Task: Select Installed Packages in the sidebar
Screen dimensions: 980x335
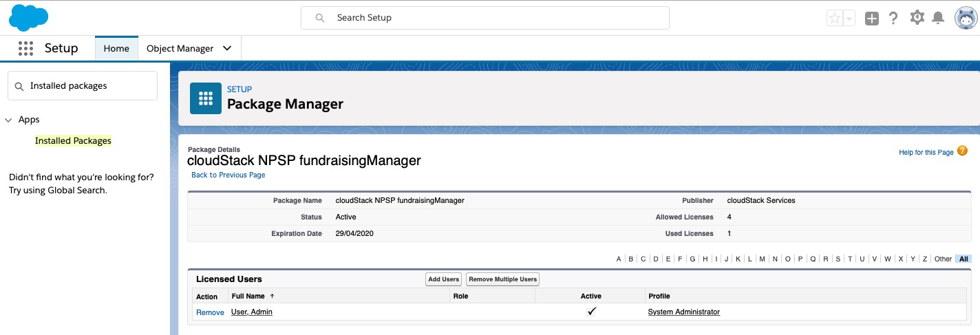Action: 73,140
